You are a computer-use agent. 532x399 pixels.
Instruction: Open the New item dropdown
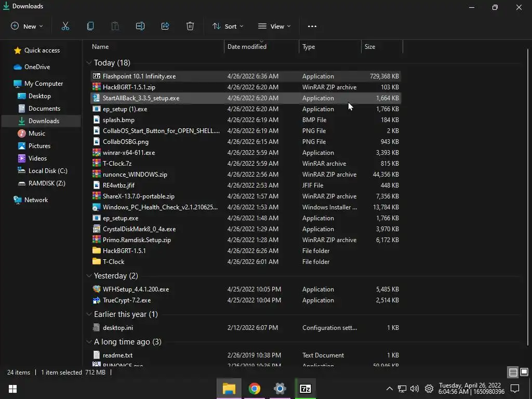tap(27, 26)
